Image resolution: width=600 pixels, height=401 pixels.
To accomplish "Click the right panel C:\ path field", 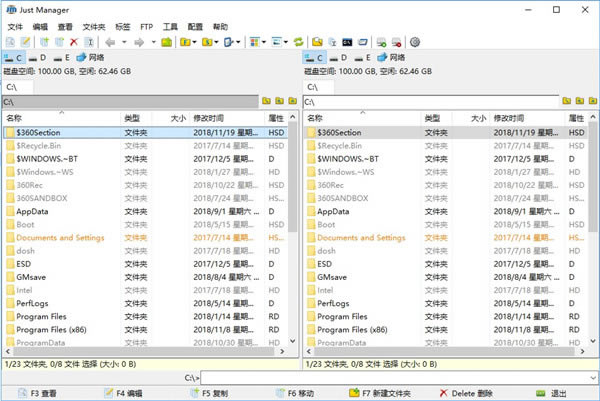I will (431, 102).
